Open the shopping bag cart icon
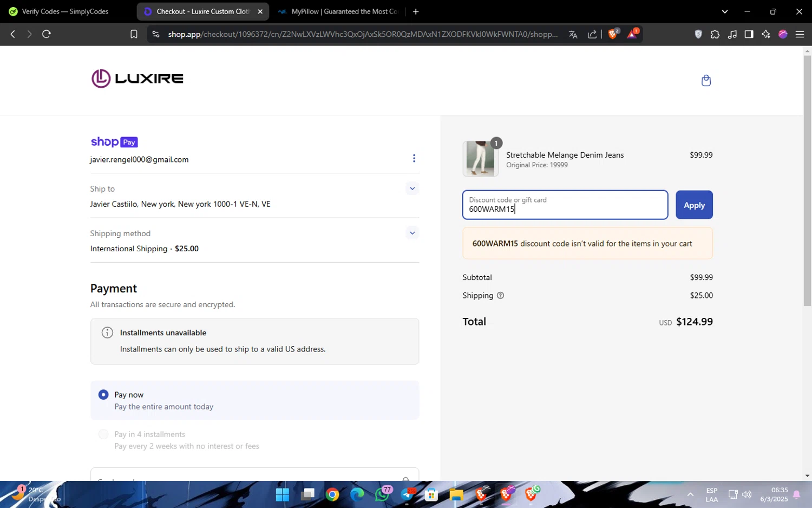812x508 pixels. click(x=706, y=81)
